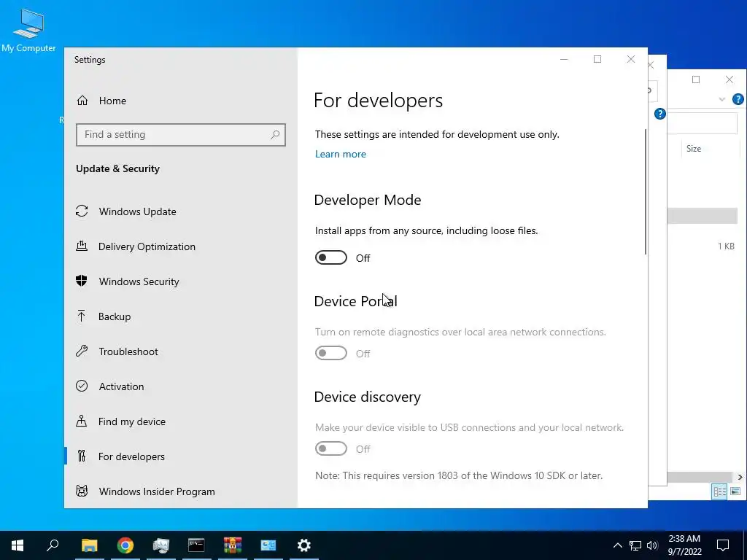Open Windows Insider Program page
The height and width of the screenshot is (560, 747).
(157, 491)
